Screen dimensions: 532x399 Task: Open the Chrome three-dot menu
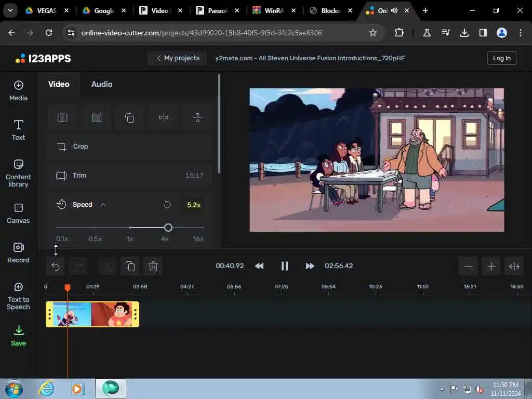(521, 33)
